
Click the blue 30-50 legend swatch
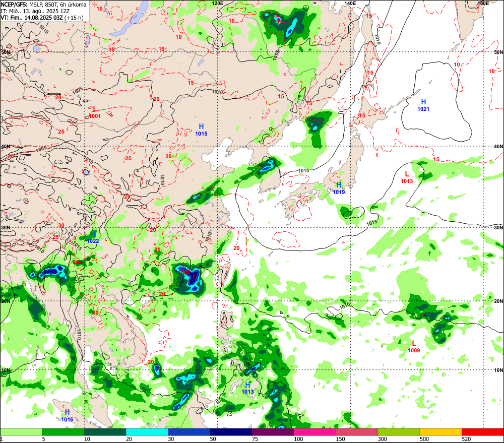pyautogui.click(x=188, y=432)
